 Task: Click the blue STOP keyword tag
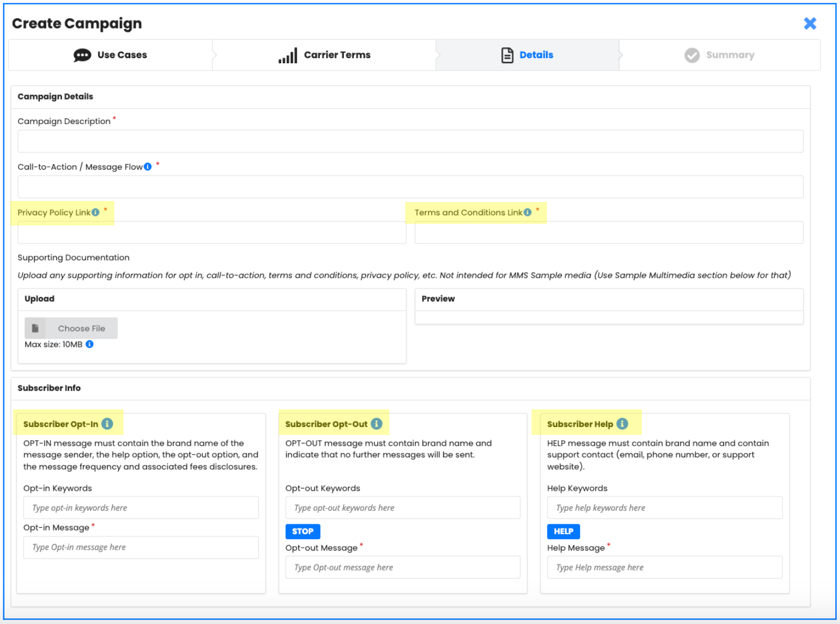[303, 531]
